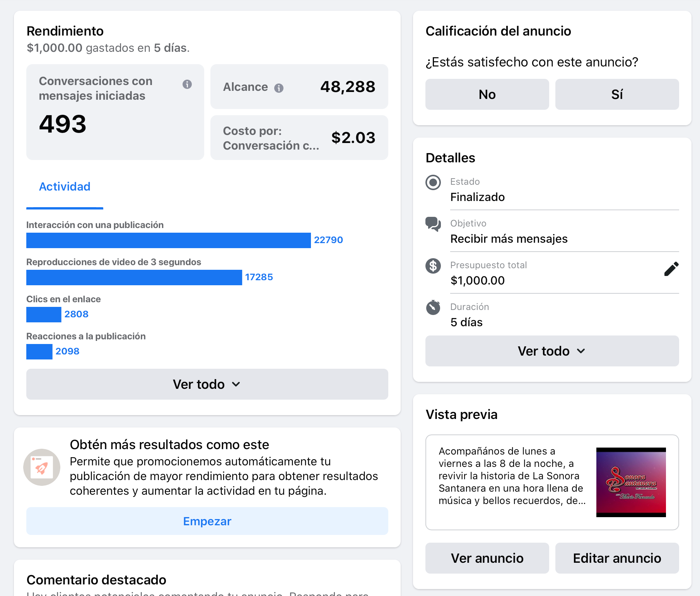Click the dollar sign budget icon

[x=433, y=266]
